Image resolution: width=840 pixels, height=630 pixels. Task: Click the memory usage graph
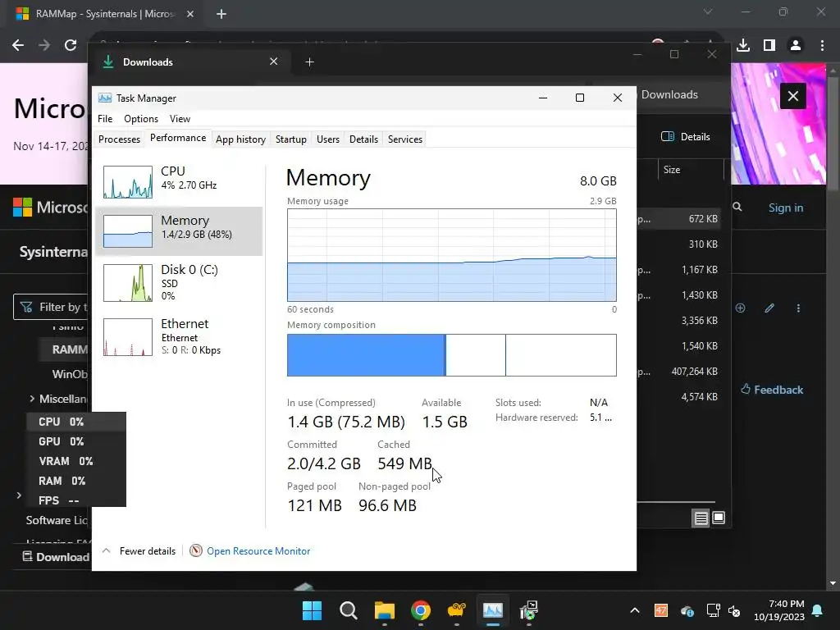[452, 255]
